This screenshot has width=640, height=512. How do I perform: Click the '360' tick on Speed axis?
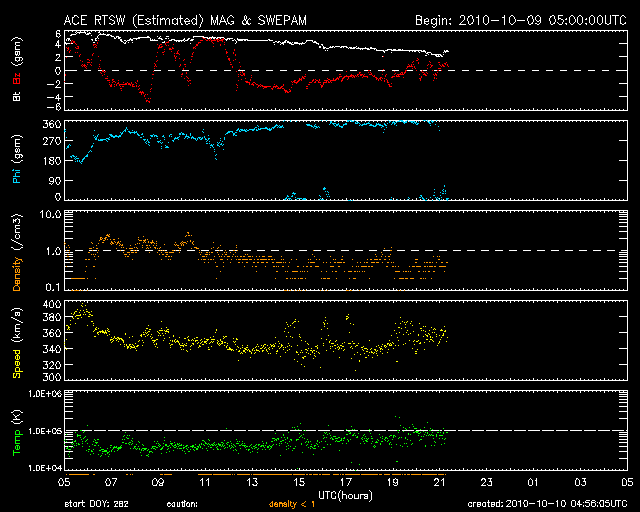click(x=52, y=333)
